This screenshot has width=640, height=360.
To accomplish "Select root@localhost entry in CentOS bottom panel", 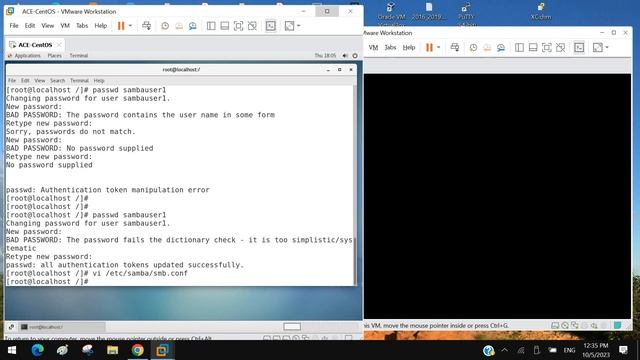I will (62, 327).
